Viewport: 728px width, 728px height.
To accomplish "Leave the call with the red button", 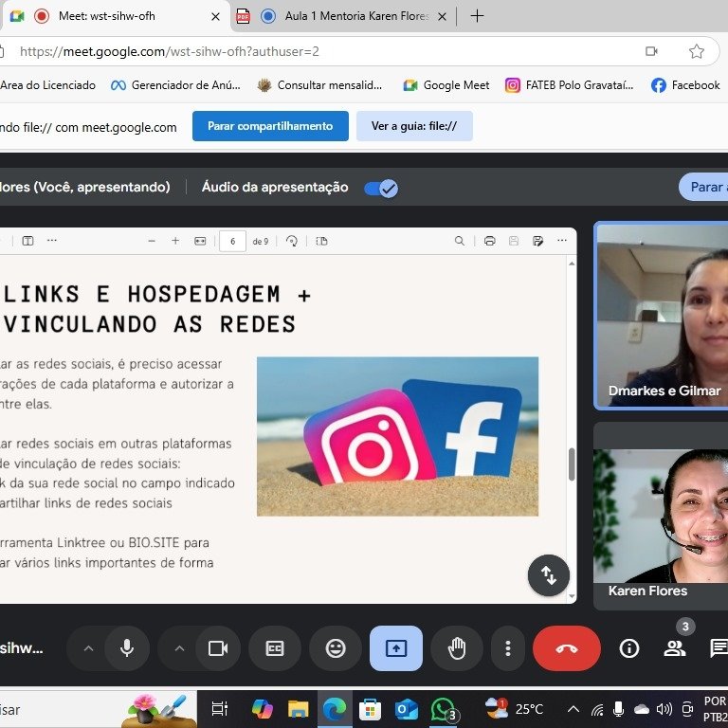I will coord(567,648).
